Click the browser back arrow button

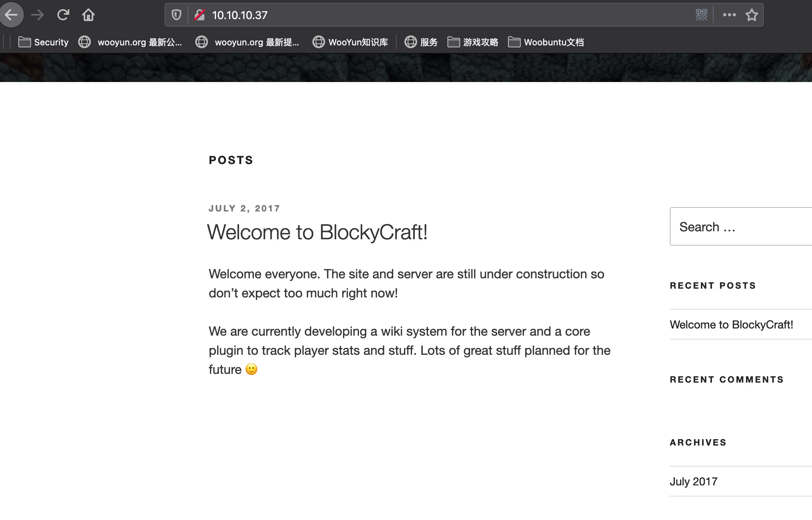click(12, 15)
